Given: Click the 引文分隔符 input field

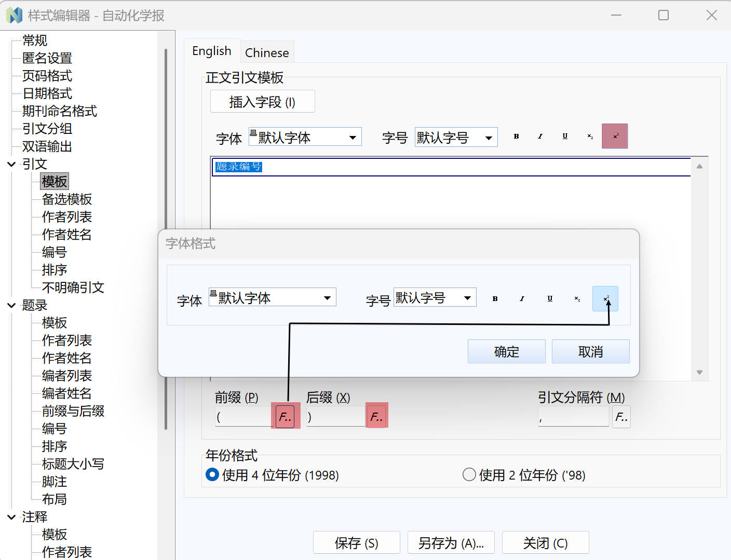Looking at the screenshot, I should pos(573,417).
